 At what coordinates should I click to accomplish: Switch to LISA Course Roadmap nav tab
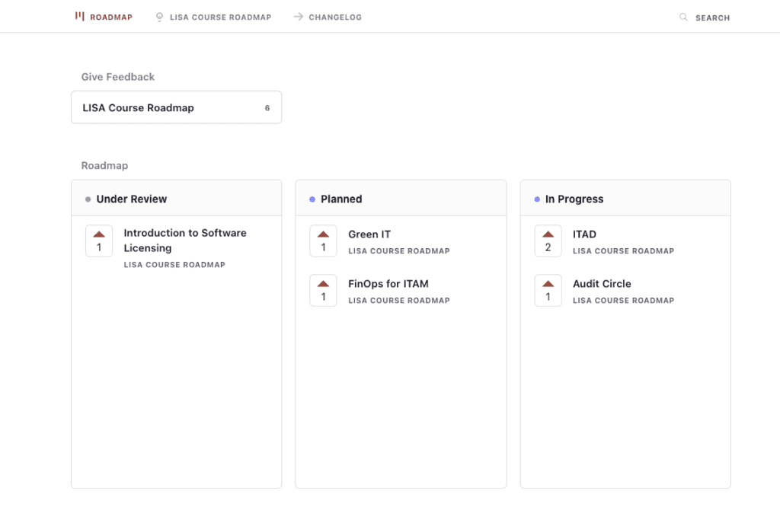pyautogui.click(x=220, y=18)
